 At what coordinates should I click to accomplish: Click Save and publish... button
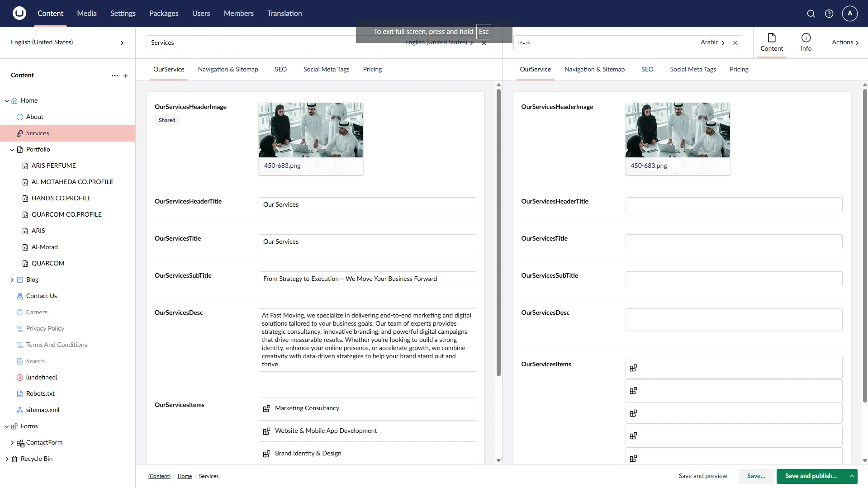(x=811, y=476)
